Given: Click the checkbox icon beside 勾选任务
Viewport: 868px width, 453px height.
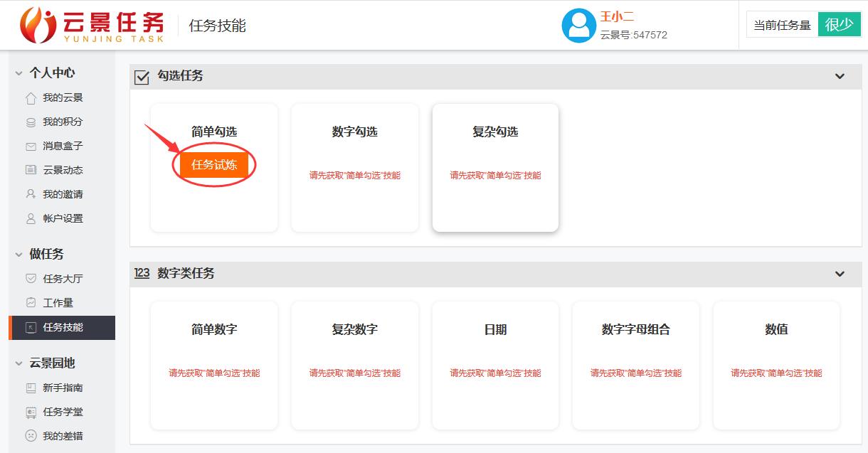Looking at the screenshot, I should click(x=141, y=77).
